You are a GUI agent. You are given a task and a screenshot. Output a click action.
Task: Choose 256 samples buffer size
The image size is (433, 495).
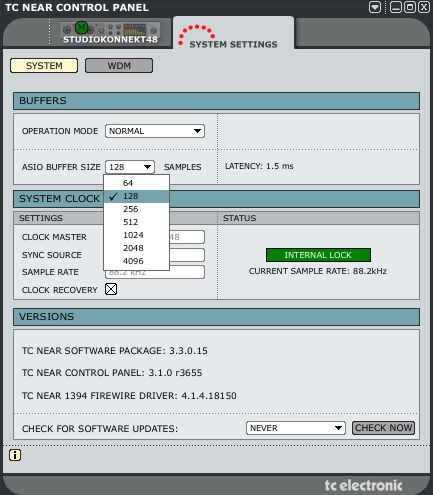[x=137, y=209]
